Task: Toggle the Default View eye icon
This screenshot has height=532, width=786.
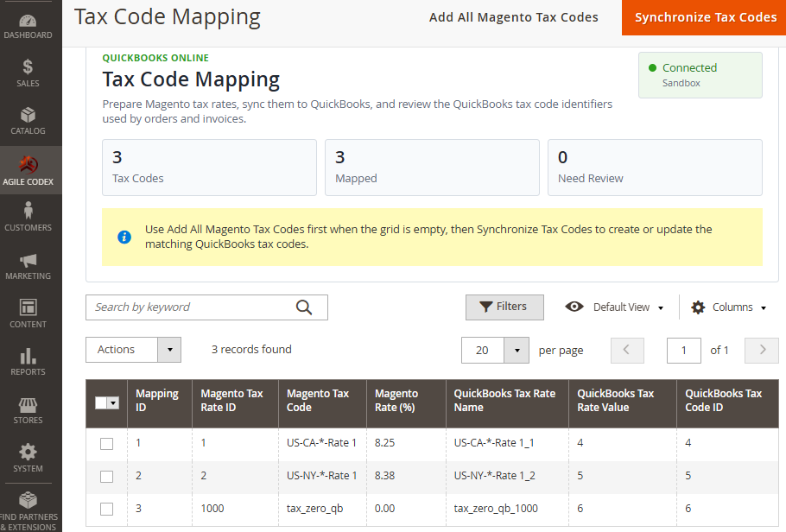Action: coord(574,307)
